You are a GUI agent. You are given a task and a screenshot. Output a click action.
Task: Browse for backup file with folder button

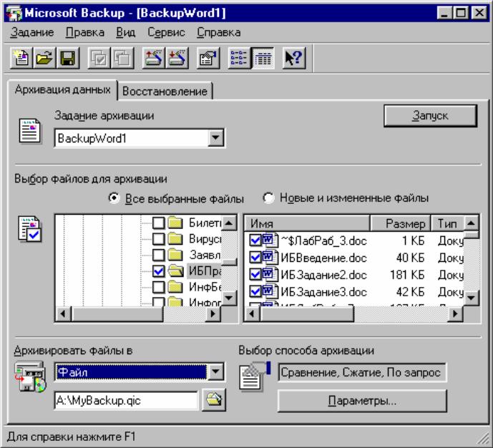tap(214, 400)
